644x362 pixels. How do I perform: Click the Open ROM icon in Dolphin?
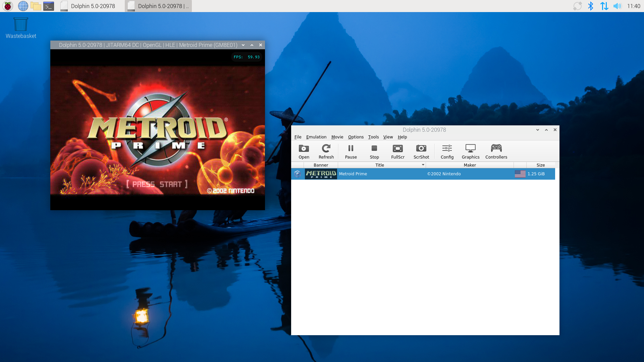(304, 150)
